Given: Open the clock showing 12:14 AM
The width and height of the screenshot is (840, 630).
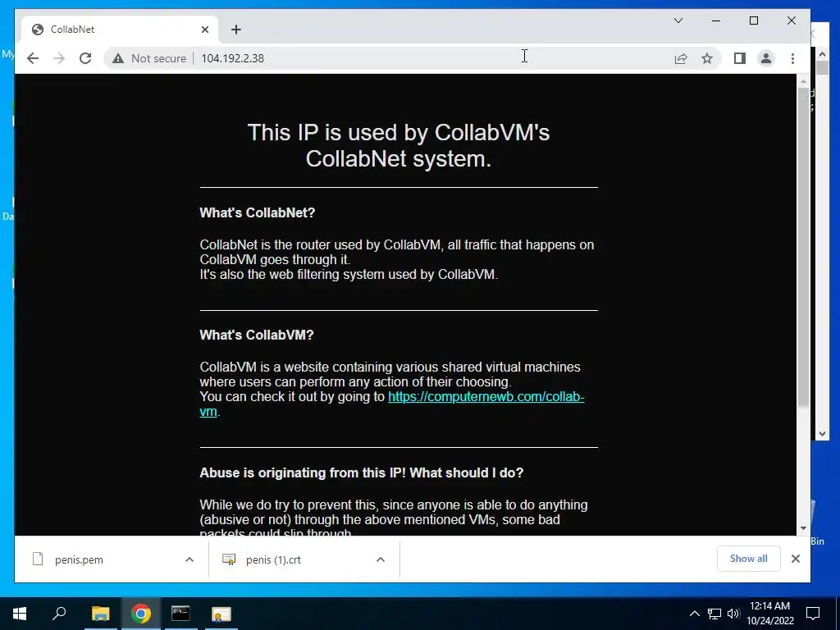Looking at the screenshot, I should 769,614.
